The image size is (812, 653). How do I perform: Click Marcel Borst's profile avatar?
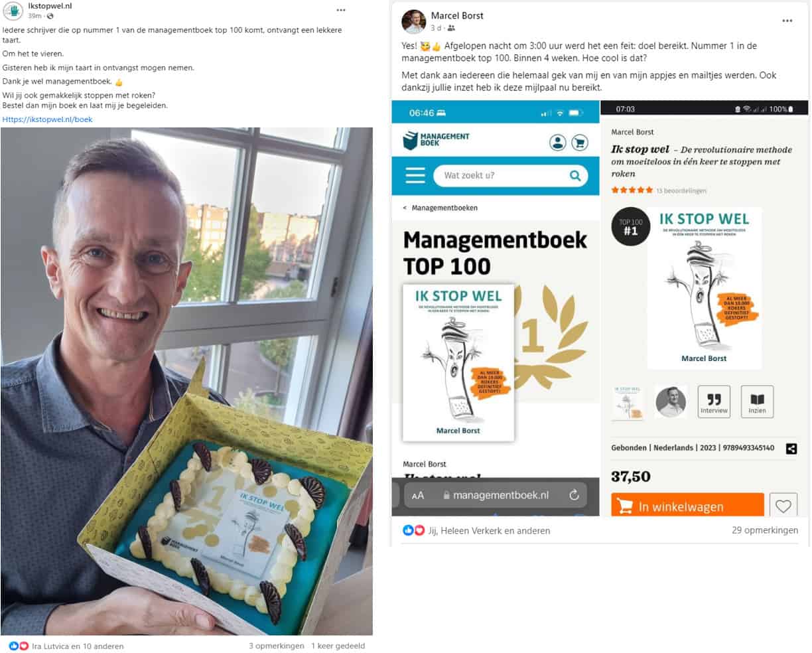pyautogui.click(x=413, y=21)
